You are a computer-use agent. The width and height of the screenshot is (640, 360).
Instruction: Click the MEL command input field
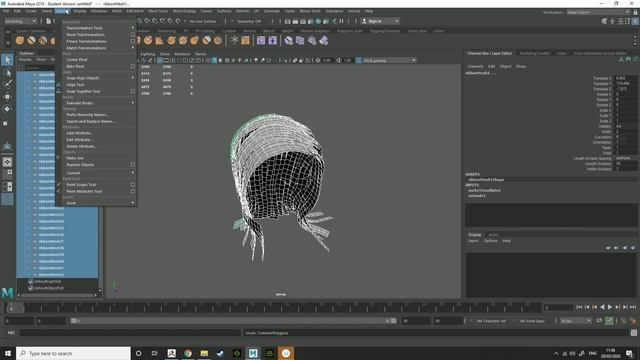click(131, 333)
